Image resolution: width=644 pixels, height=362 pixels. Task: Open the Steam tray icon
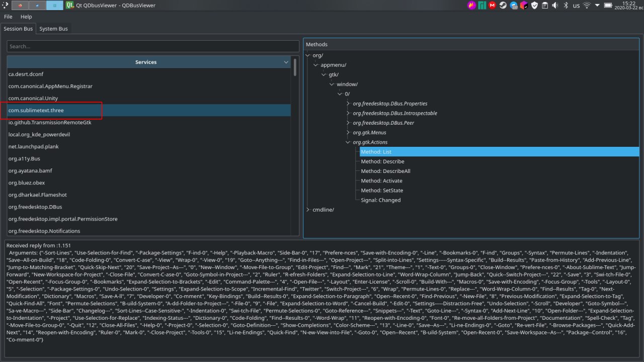pos(503,6)
